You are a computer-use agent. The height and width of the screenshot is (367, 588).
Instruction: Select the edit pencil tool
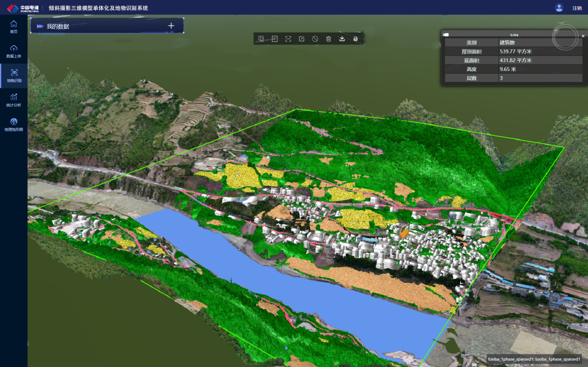302,39
